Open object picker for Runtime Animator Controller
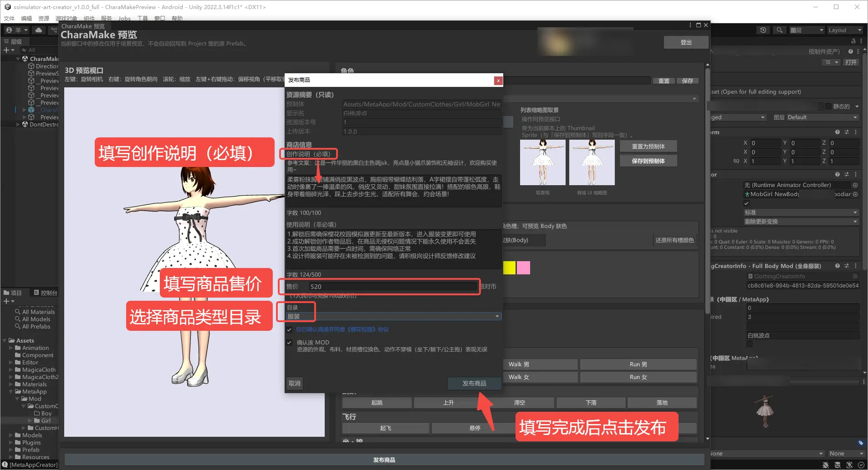Image resolution: width=868 pixels, height=470 pixels. [855, 185]
